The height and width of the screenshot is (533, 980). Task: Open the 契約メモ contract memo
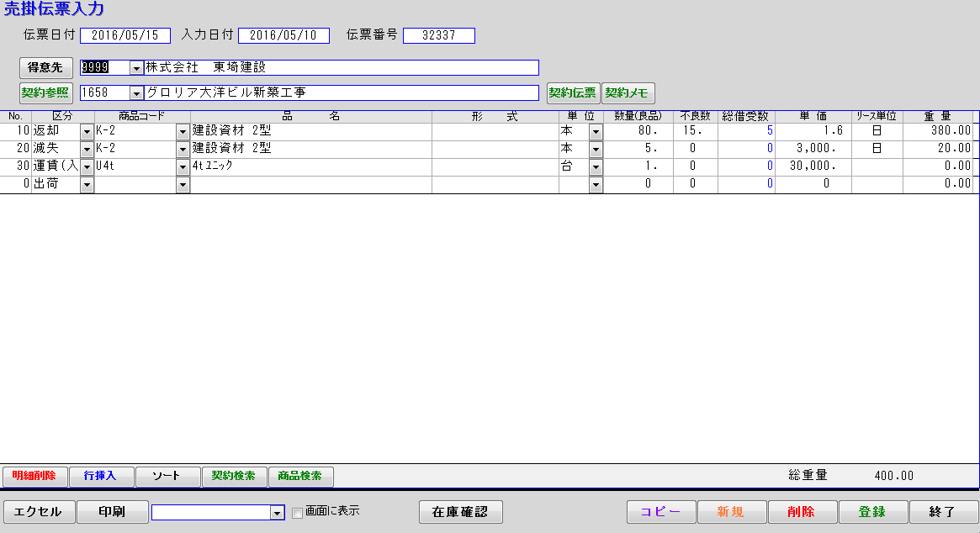click(x=628, y=92)
